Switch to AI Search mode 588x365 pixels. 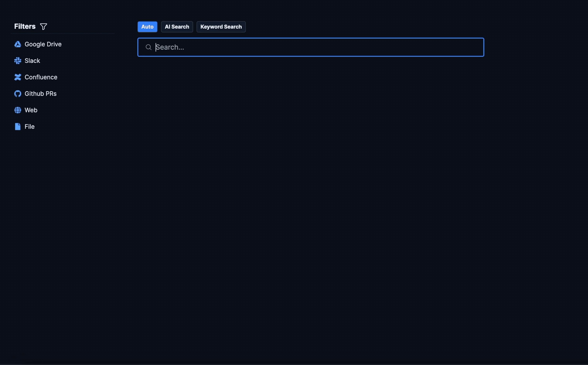click(x=177, y=27)
